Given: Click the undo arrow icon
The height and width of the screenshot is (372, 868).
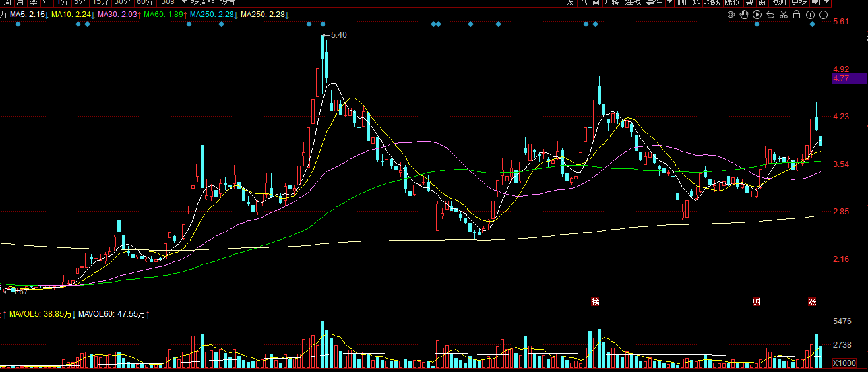Looking at the screenshot, I should click(770, 15).
